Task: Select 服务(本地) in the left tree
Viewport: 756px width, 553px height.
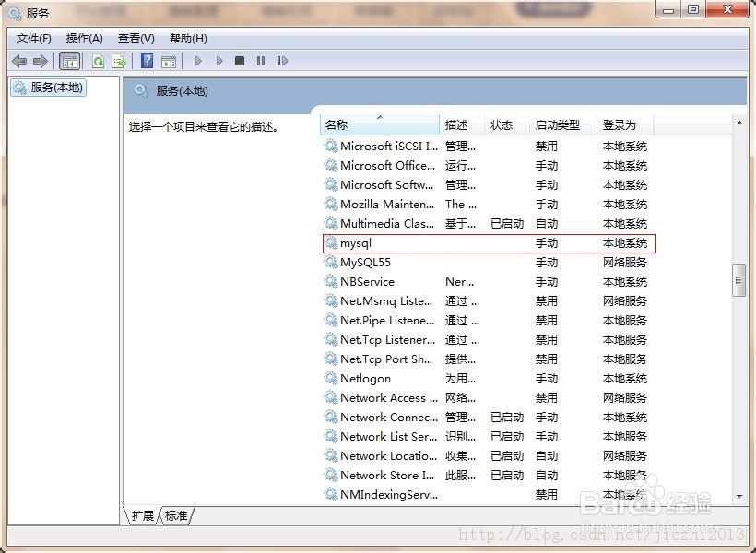Action: point(49,88)
